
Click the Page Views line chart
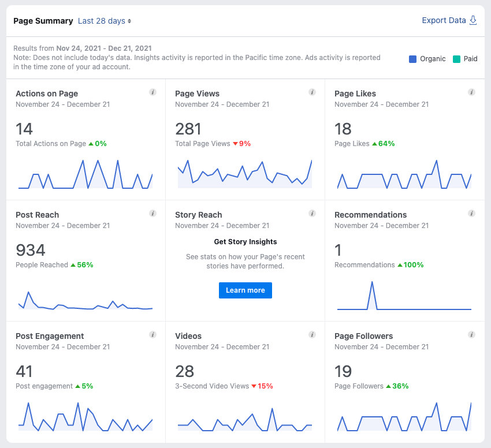click(x=245, y=173)
